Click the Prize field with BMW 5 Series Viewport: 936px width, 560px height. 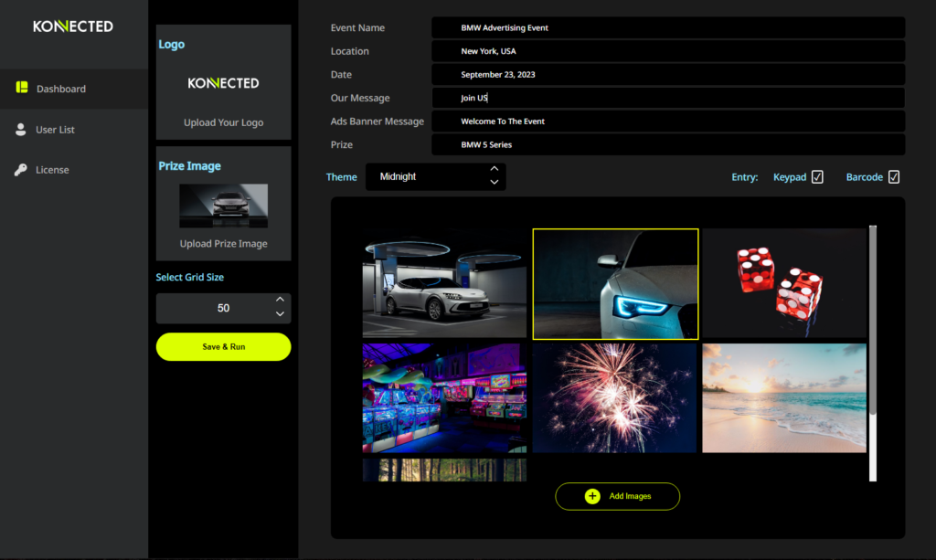(x=668, y=144)
